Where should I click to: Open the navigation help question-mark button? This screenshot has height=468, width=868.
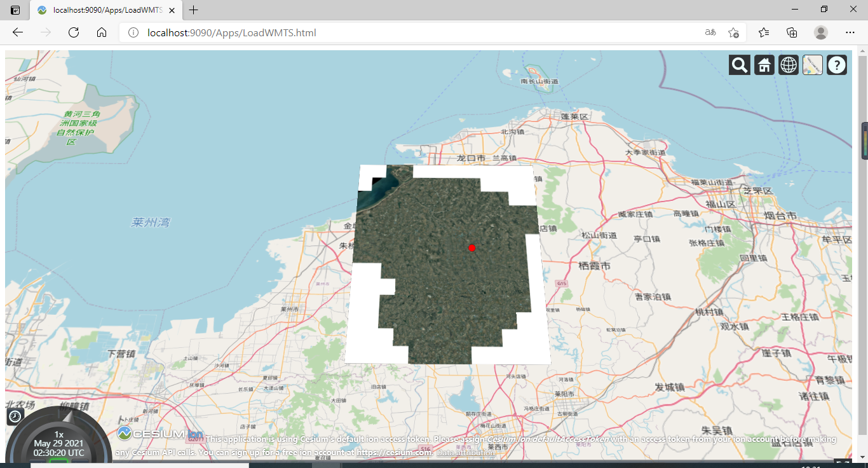point(837,65)
